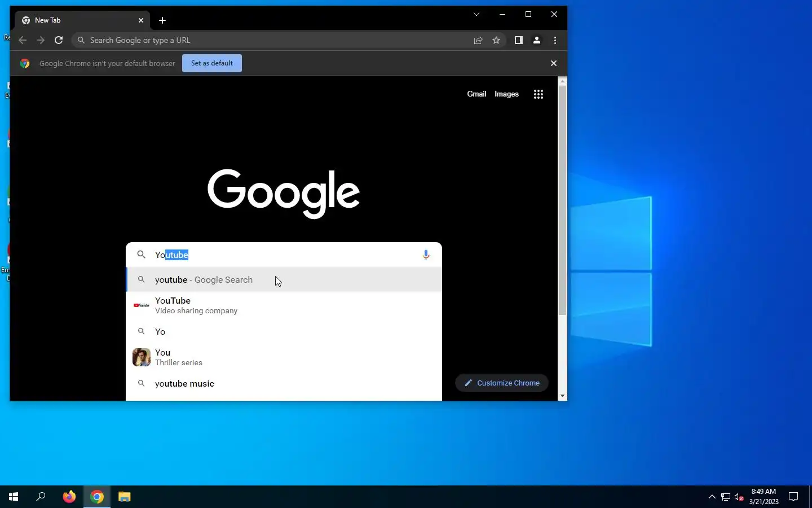Open Chrome's three-dot menu
This screenshot has height=508, width=812.
coord(555,40)
